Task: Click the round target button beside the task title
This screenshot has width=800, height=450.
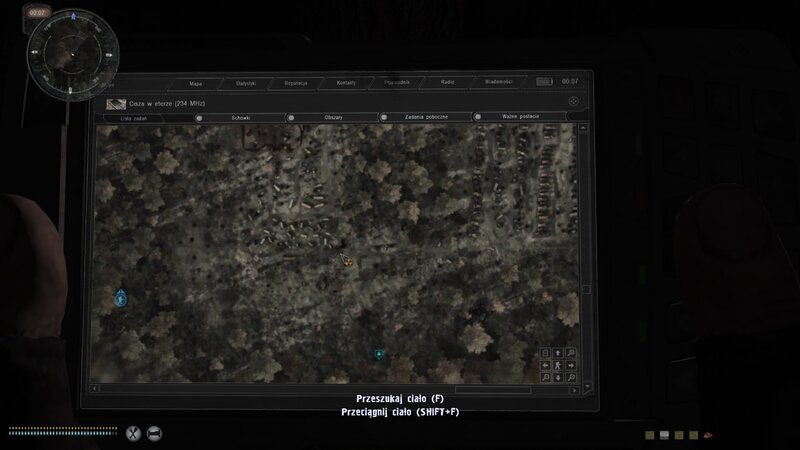Action: click(x=573, y=101)
